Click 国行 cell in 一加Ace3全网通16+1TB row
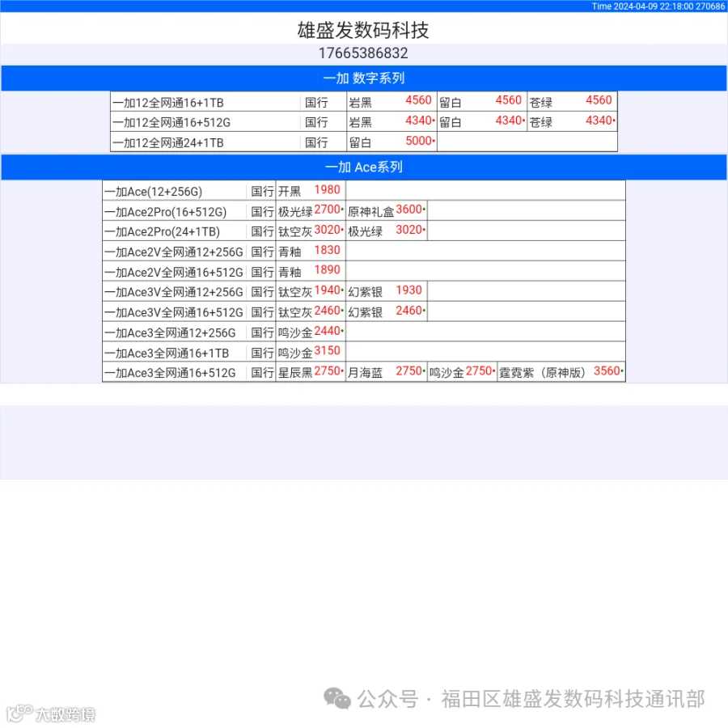 point(262,353)
